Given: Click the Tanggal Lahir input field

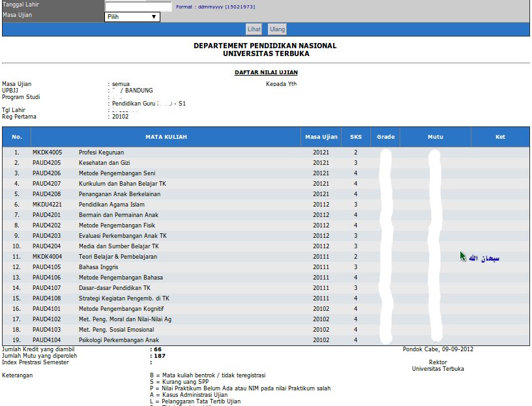Looking at the screenshot, I should 138,7.
